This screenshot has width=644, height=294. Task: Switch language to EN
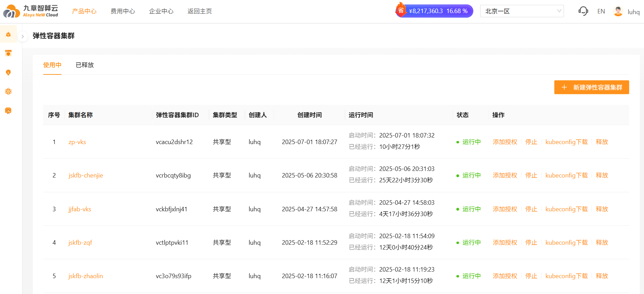601,11
